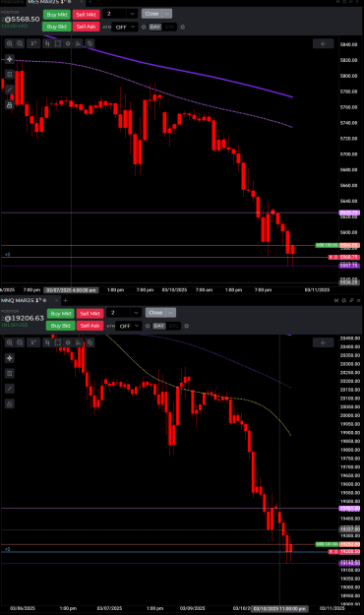Open the gear icon in MNQ panel header

343,300
